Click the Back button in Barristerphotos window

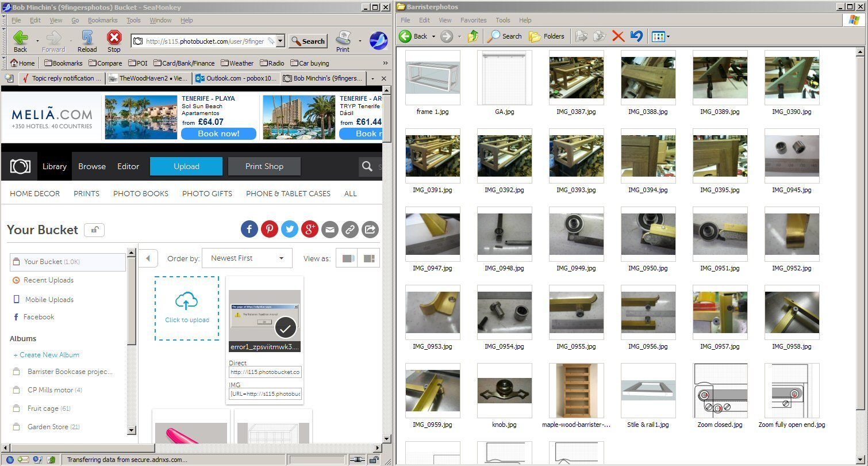click(413, 36)
